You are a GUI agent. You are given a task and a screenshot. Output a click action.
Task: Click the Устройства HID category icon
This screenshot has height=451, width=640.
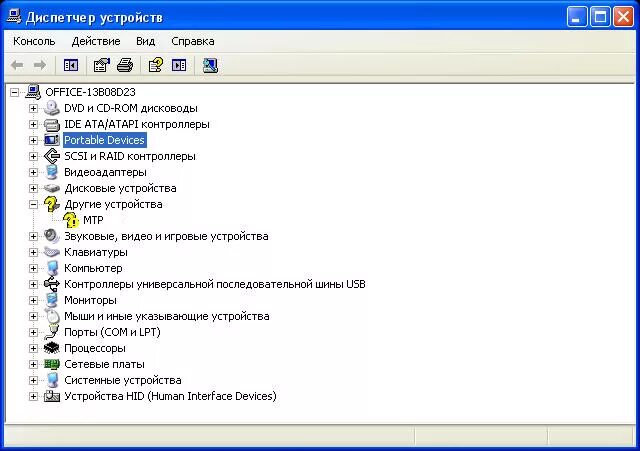[x=52, y=396]
